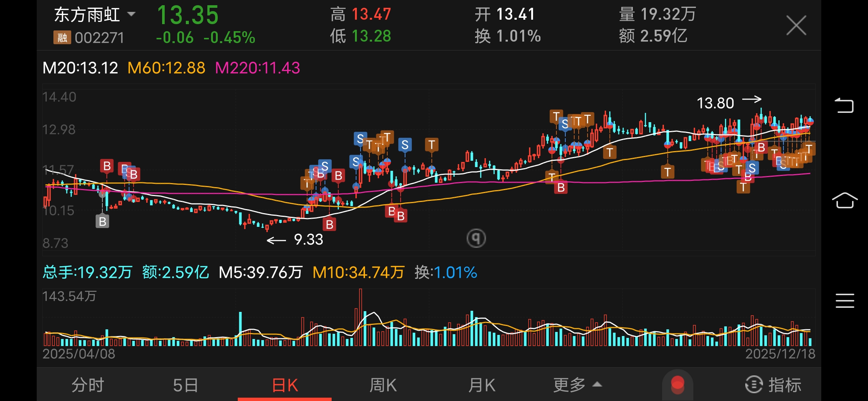Tap the M20:13.12 moving average label
The image size is (868, 401).
coord(80,68)
